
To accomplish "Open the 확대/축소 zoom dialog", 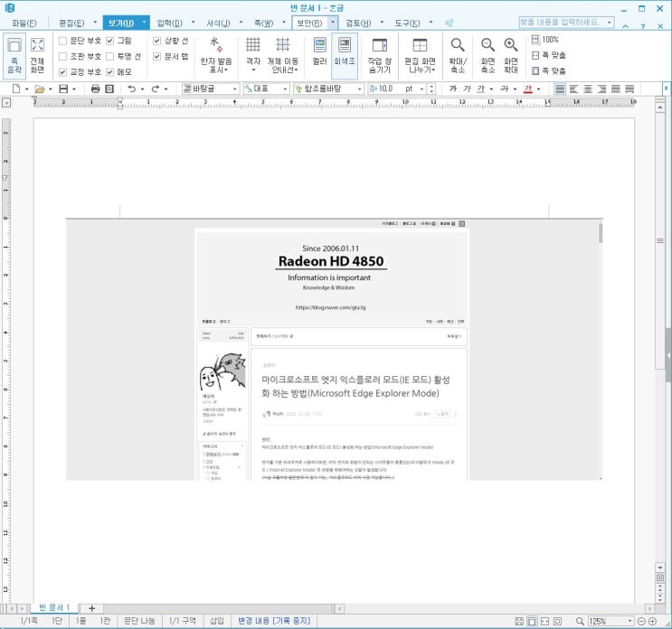I will point(458,56).
